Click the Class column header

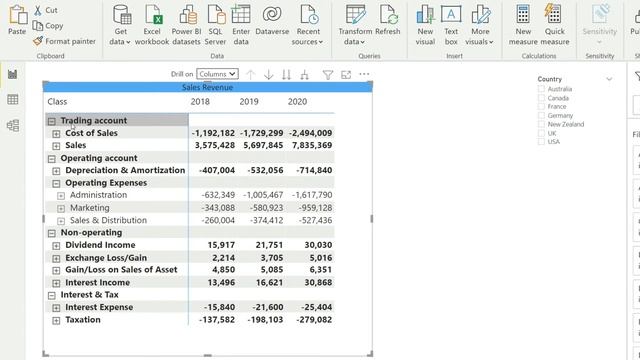coord(57,102)
